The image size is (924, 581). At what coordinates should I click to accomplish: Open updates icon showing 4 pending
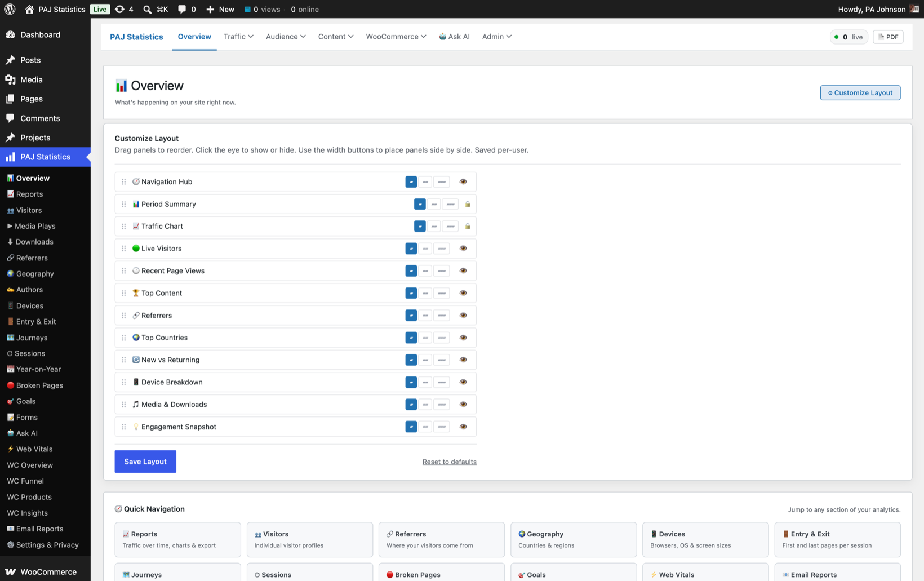(x=124, y=9)
